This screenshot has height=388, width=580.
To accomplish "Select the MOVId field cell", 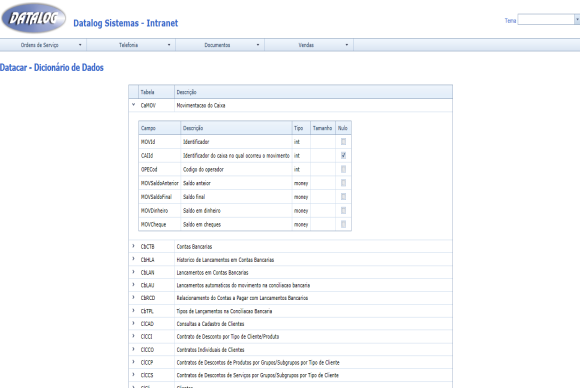I will click(x=159, y=142).
